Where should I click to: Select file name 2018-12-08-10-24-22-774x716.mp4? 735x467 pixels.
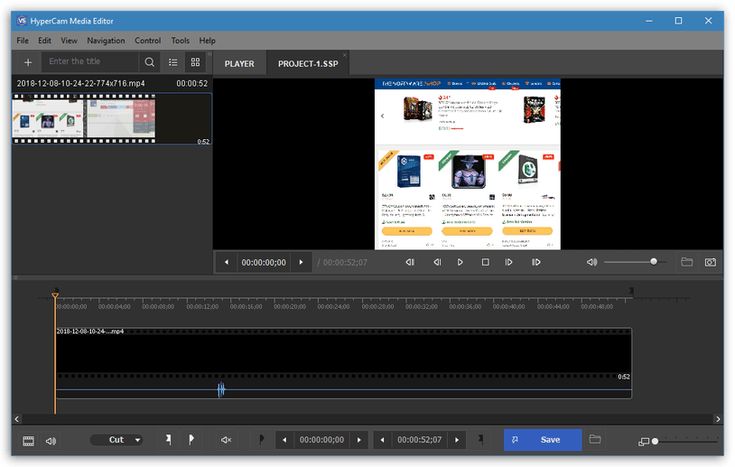[x=81, y=83]
